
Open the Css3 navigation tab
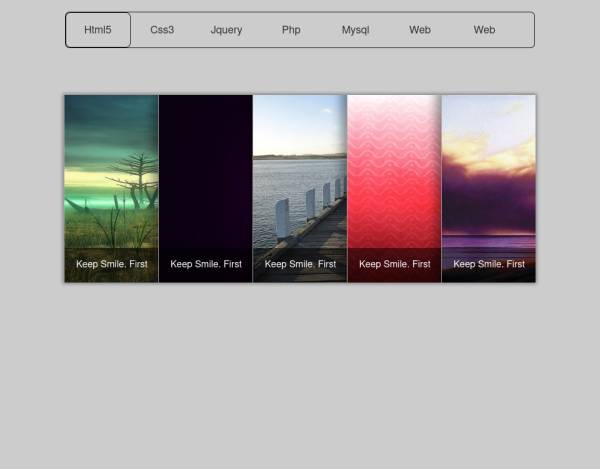click(x=162, y=30)
